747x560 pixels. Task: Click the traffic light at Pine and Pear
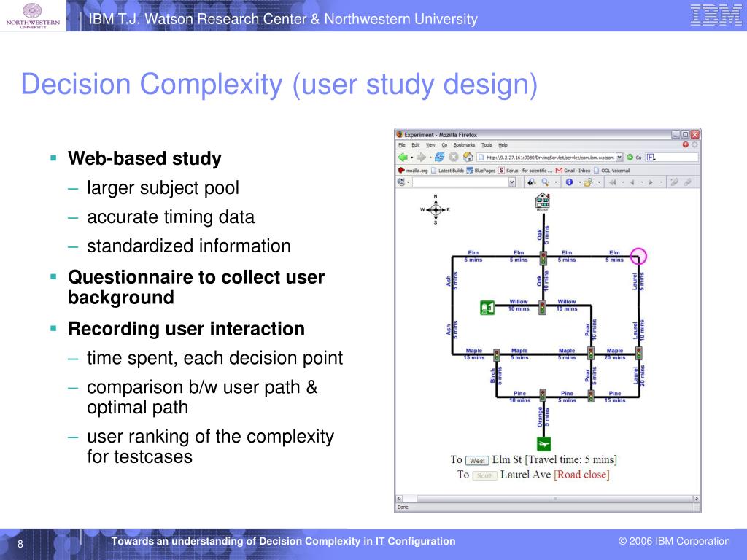tap(591, 396)
